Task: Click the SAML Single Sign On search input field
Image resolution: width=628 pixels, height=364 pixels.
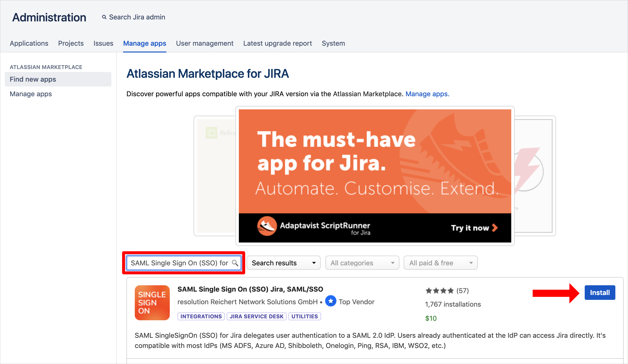Action: pos(184,263)
